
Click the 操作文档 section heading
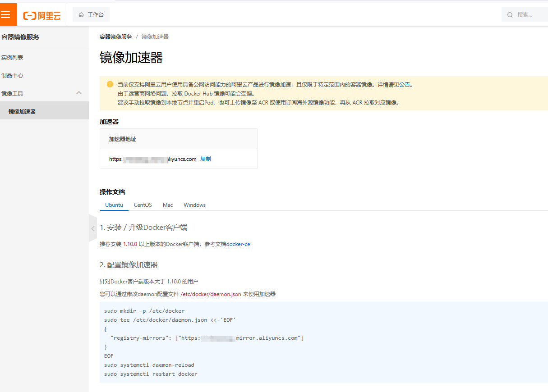coord(112,192)
